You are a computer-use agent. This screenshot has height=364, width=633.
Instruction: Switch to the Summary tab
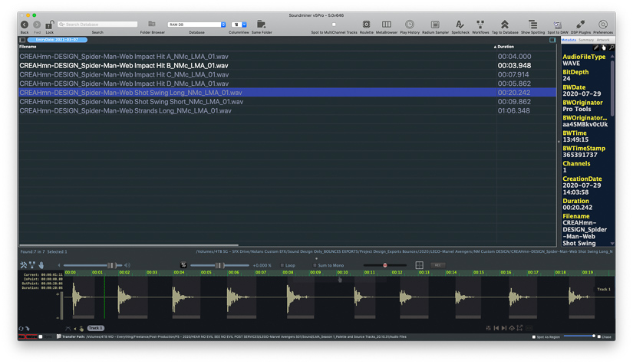(586, 40)
